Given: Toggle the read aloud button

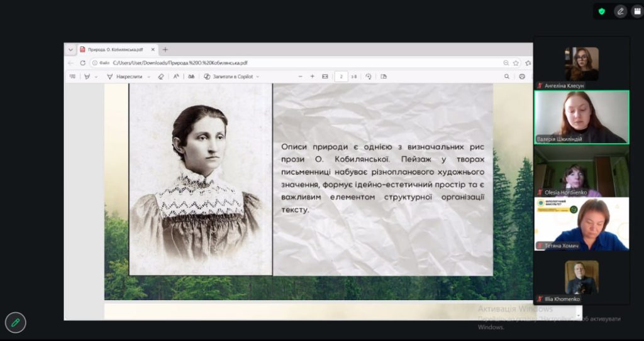Looking at the screenshot, I should tap(176, 77).
